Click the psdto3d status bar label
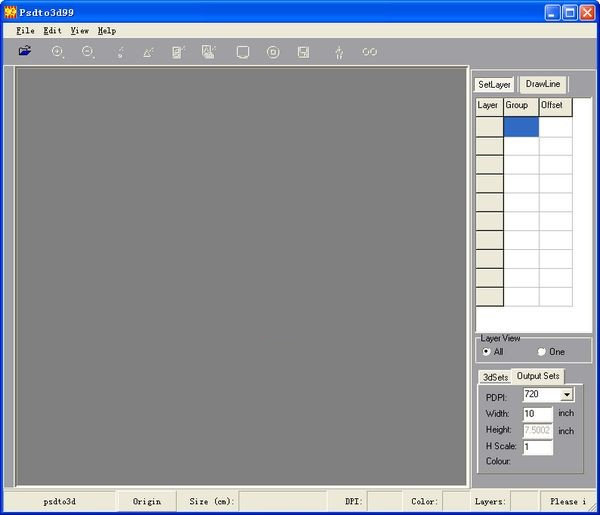Screen dimensions: 600x515 point(59,502)
